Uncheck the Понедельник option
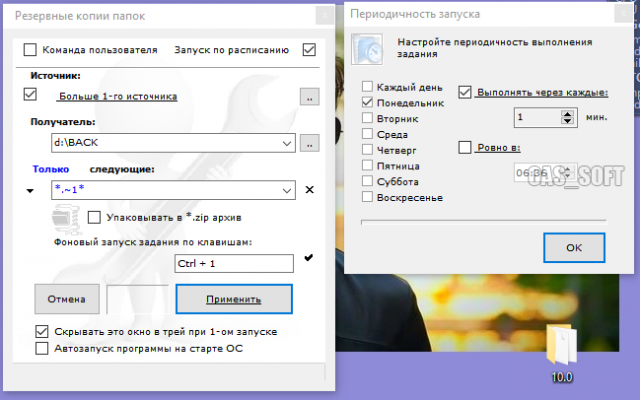 pos(367,102)
